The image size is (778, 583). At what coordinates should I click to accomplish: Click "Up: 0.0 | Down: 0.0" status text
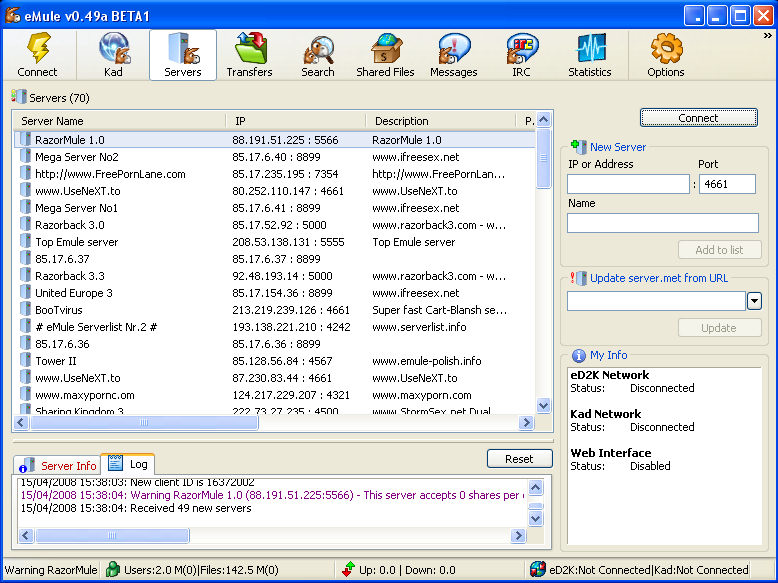pos(407,570)
